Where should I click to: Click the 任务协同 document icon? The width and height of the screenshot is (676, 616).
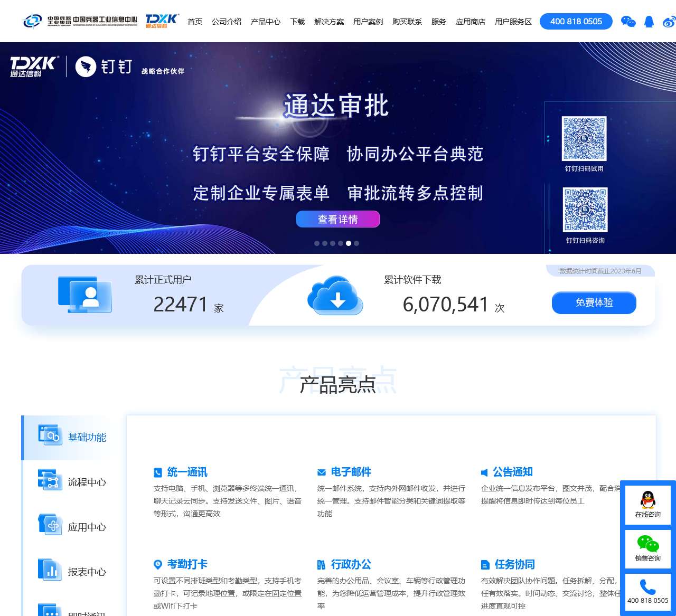(484, 564)
